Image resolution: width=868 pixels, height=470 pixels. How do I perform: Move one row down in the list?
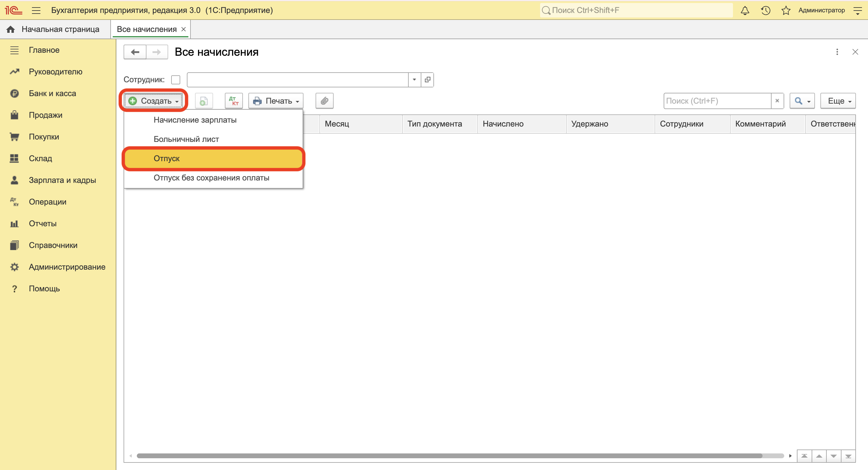[x=834, y=456]
